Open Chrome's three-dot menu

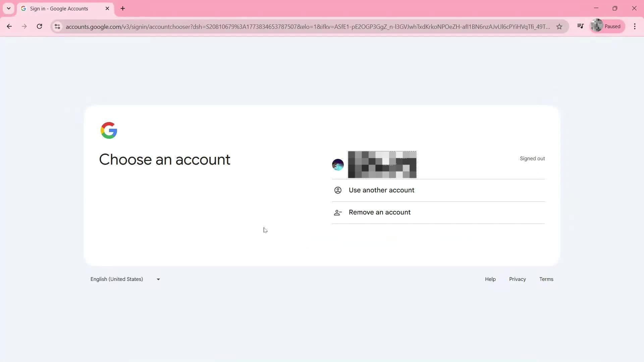(635, 26)
